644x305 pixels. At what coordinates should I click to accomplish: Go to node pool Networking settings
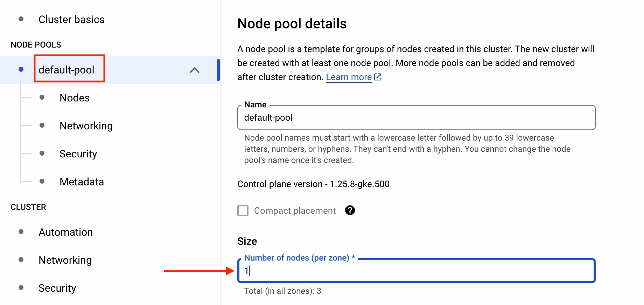point(86,126)
